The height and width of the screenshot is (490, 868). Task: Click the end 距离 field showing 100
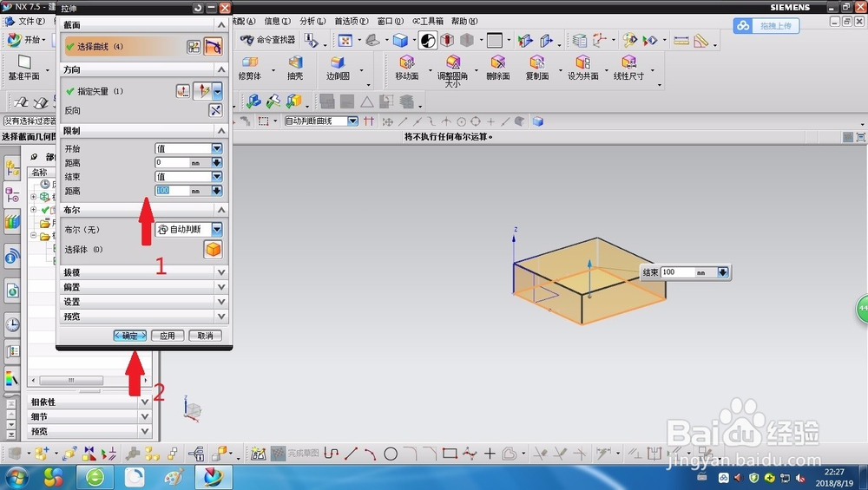pyautogui.click(x=172, y=191)
